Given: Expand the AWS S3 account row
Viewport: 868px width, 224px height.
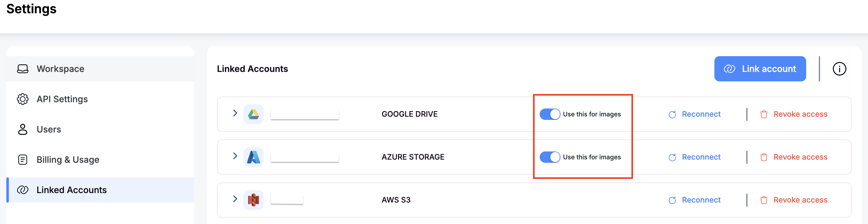Looking at the screenshot, I should click(235, 199).
